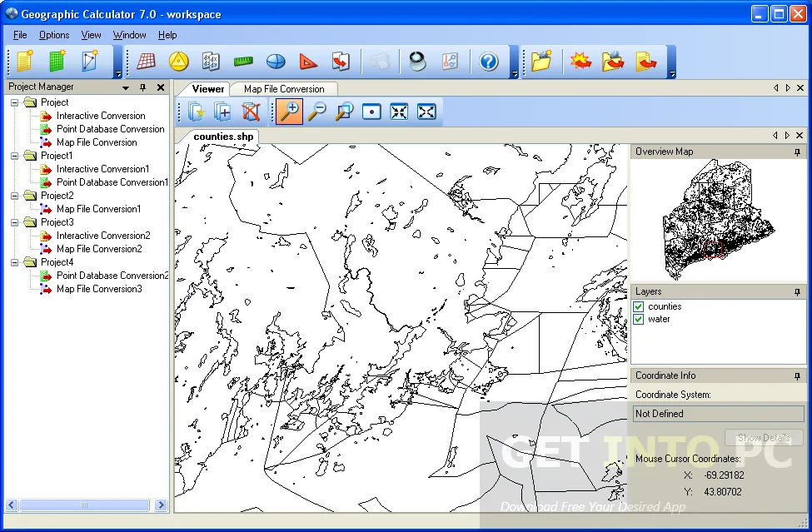Click the right tab-scroll arrow beside Viewer tabs
The image size is (812, 532).
[x=788, y=88]
